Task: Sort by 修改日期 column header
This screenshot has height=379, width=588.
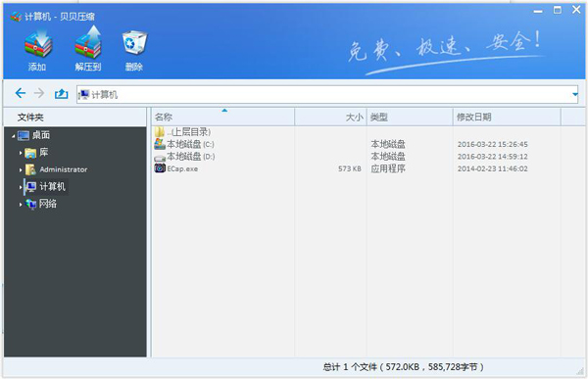Action: (507, 117)
